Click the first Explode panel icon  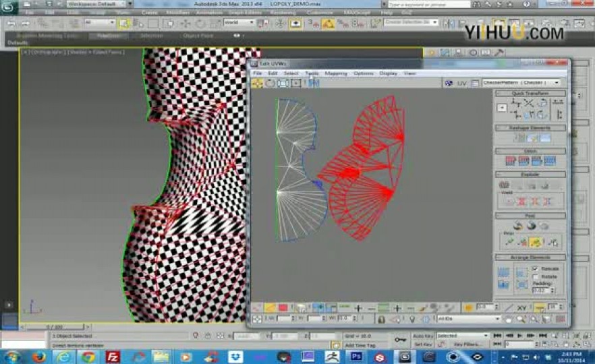pyautogui.click(x=504, y=185)
